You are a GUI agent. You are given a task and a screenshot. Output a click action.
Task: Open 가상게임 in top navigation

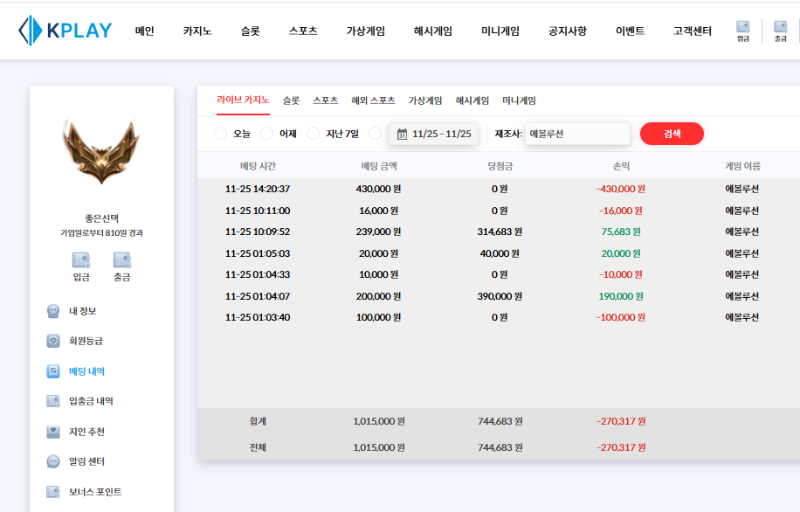pyautogui.click(x=365, y=31)
